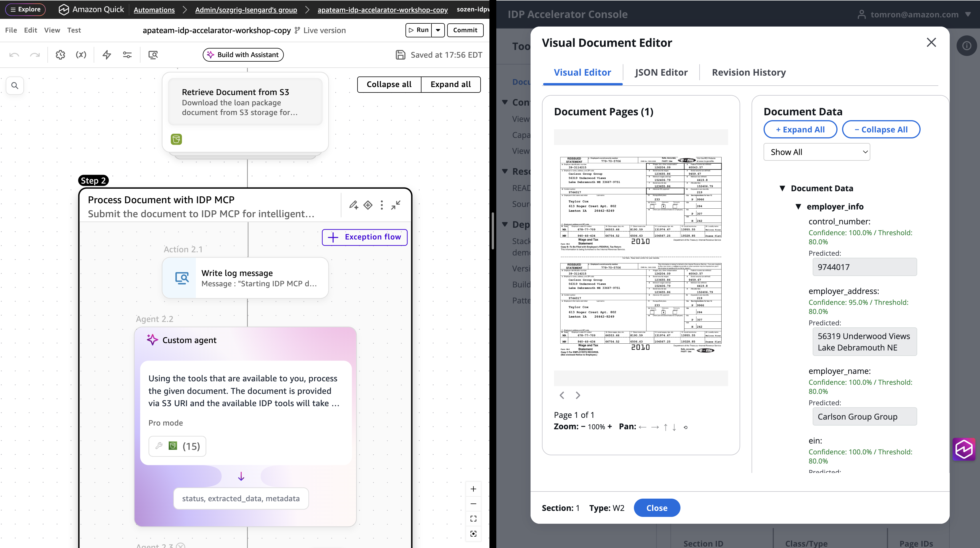Viewport: 980px width, 548px height.
Task: Pan the document right arrow
Action: tap(655, 427)
